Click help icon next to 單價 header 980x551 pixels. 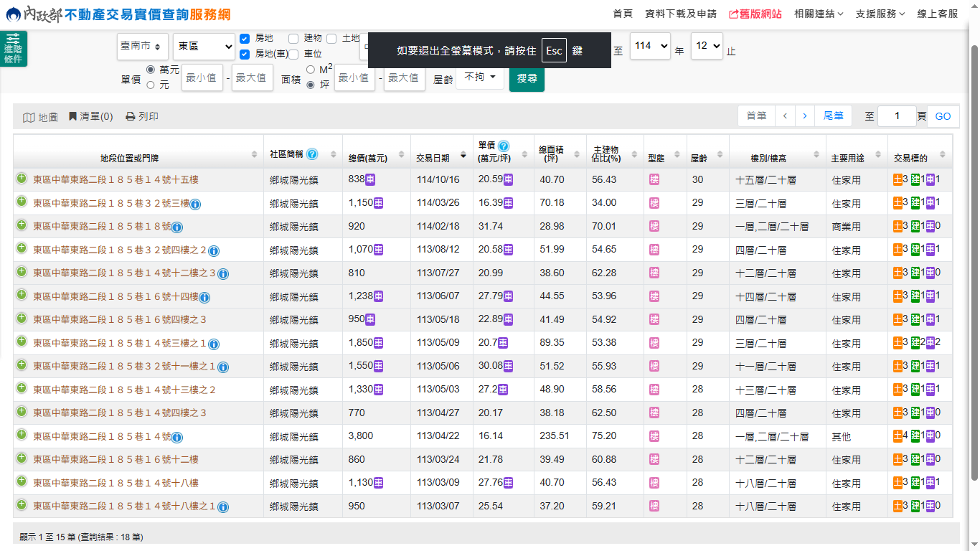tap(504, 146)
